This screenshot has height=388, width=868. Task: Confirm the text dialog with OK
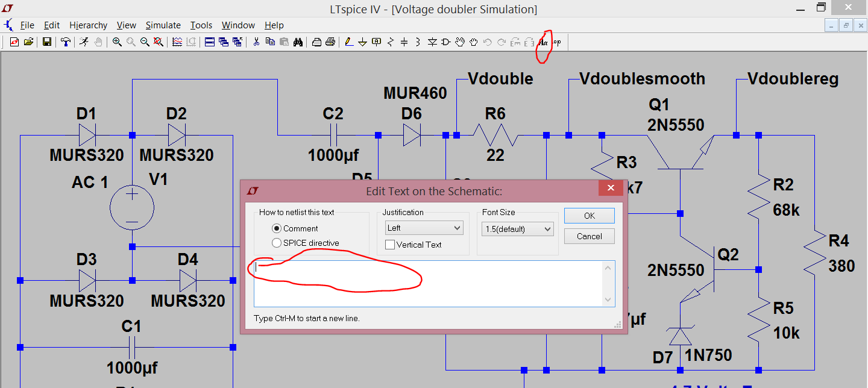click(x=590, y=216)
